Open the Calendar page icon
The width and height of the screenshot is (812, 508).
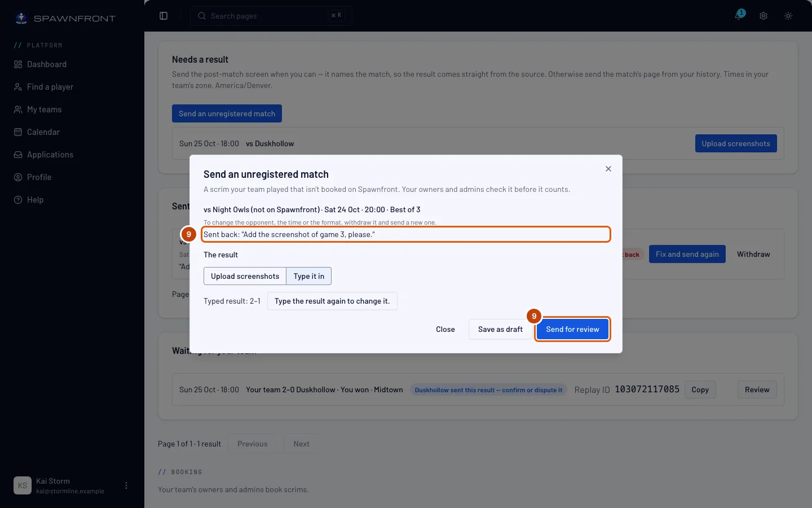[18, 132]
